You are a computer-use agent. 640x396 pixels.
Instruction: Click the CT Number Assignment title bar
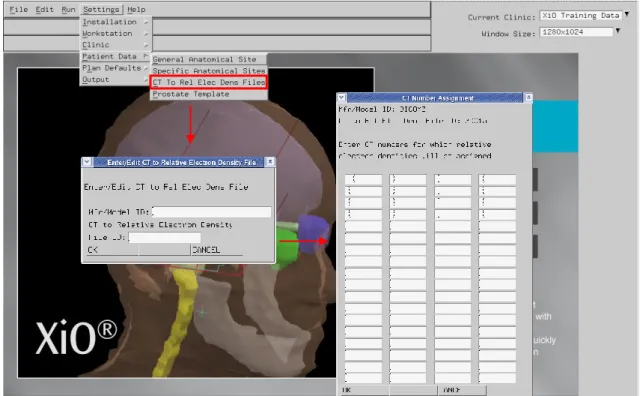[x=435, y=98]
